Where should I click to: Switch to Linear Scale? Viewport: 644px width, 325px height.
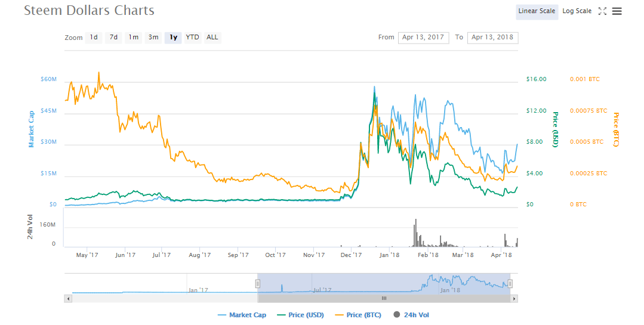coord(537,11)
